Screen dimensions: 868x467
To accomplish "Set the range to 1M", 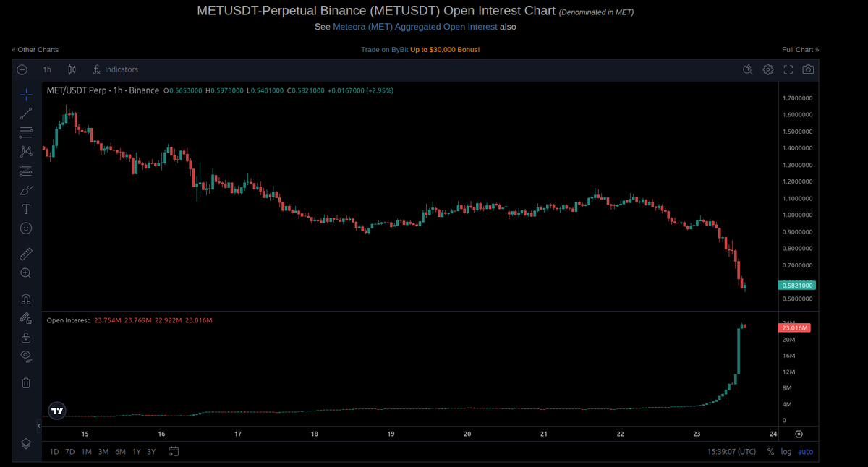I will pos(86,452).
